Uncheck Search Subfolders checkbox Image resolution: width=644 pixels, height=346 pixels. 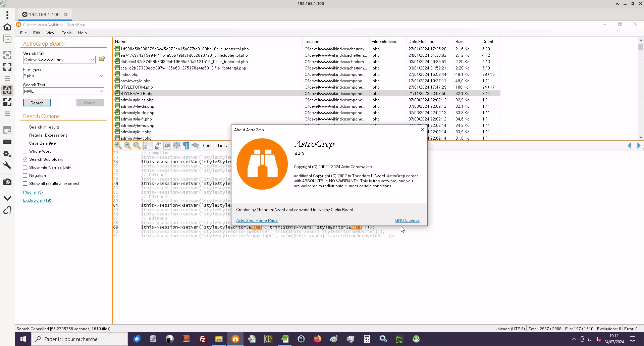point(25,159)
